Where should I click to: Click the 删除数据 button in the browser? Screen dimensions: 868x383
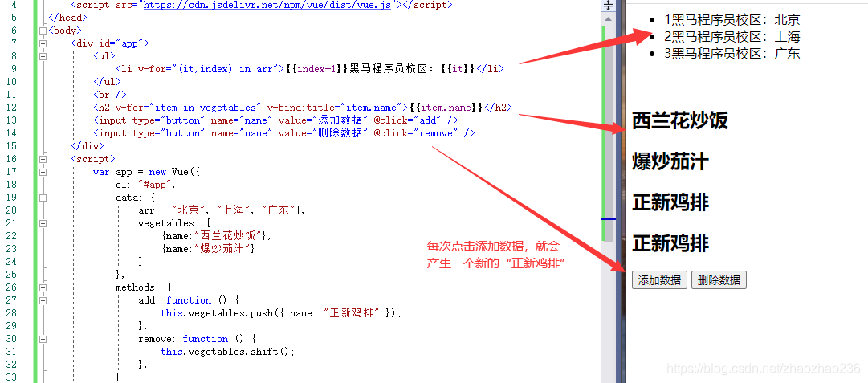coord(719,280)
